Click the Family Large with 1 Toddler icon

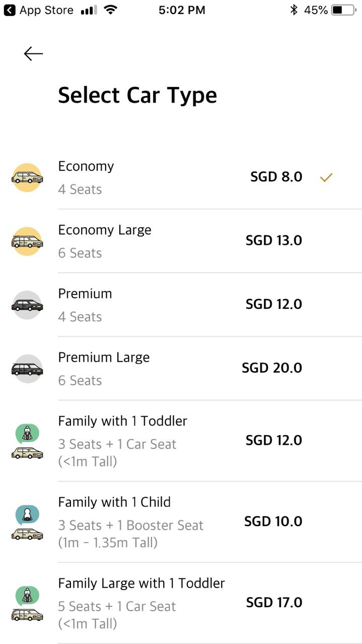27,603
